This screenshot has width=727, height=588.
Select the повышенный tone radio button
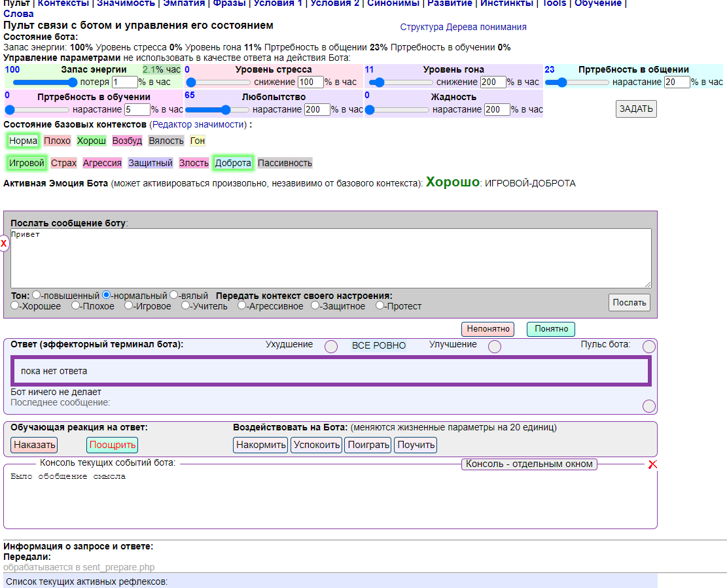37,296
